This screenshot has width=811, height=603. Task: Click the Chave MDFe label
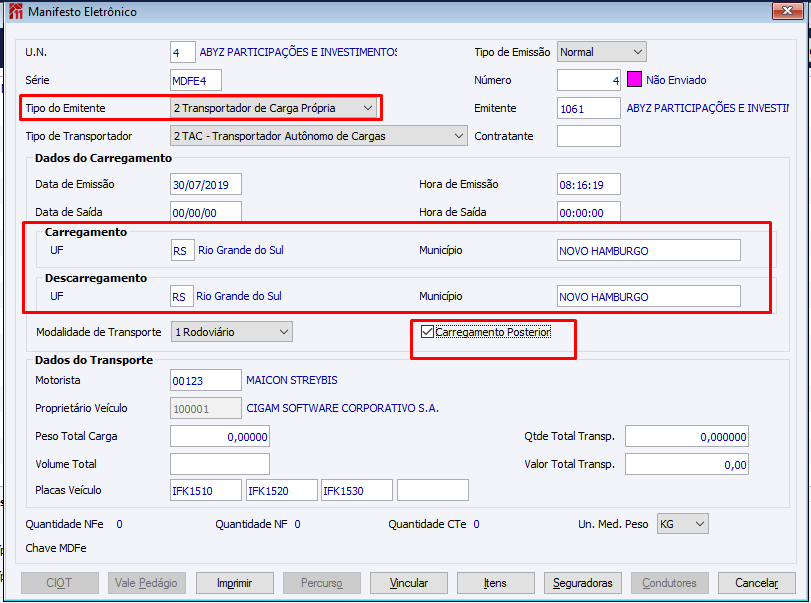56,548
